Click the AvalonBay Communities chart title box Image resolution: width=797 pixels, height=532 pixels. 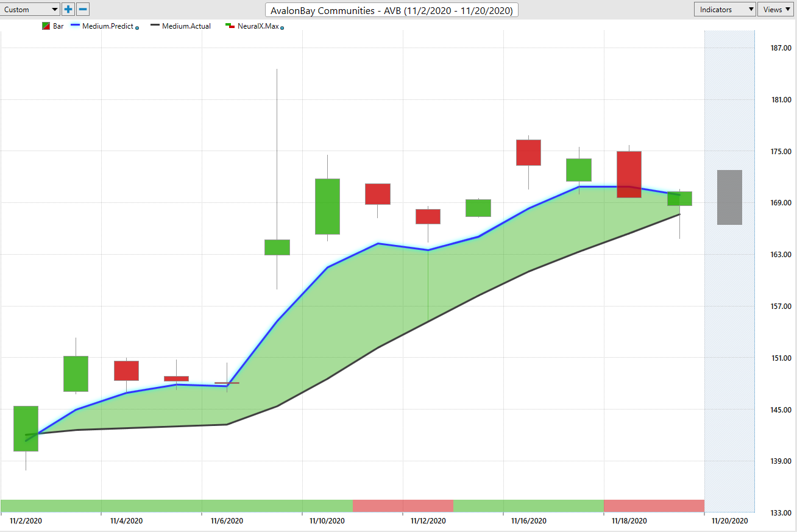coord(392,10)
